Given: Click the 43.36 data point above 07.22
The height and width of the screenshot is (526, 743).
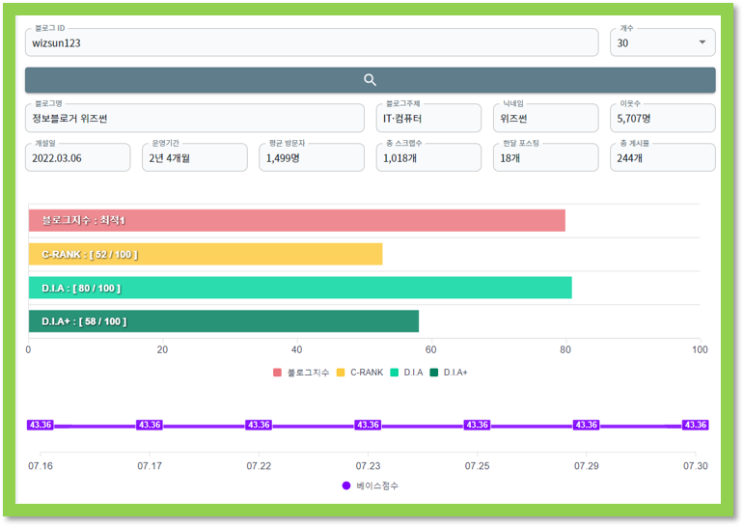Looking at the screenshot, I should click(259, 425).
